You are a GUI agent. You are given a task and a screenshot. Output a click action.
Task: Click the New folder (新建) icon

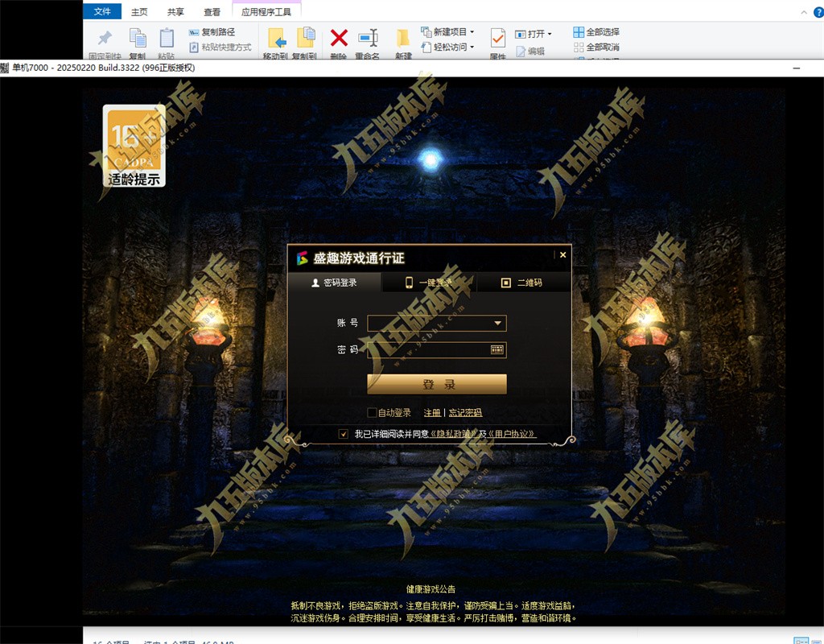point(402,39)
